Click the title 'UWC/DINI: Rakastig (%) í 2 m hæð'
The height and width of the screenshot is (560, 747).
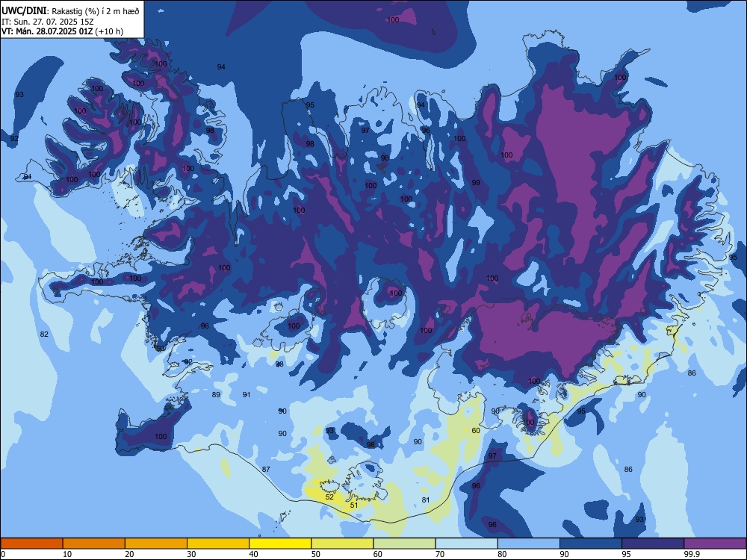[x=70, y=11]
